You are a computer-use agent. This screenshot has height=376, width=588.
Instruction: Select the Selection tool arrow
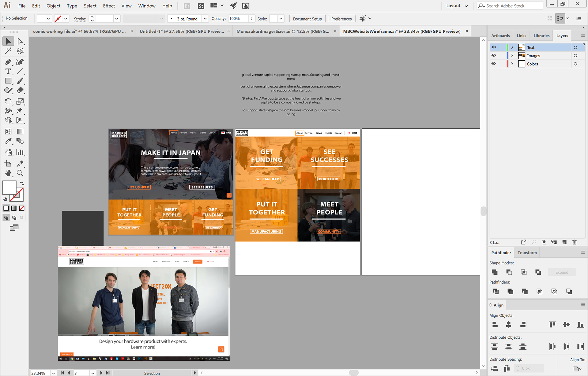pyautogui.click(x=8, y=41)
